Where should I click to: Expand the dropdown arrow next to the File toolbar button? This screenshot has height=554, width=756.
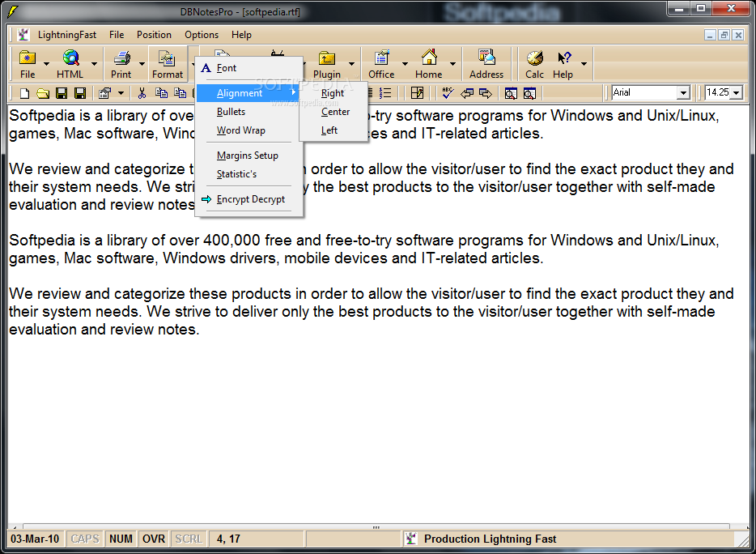46,64
